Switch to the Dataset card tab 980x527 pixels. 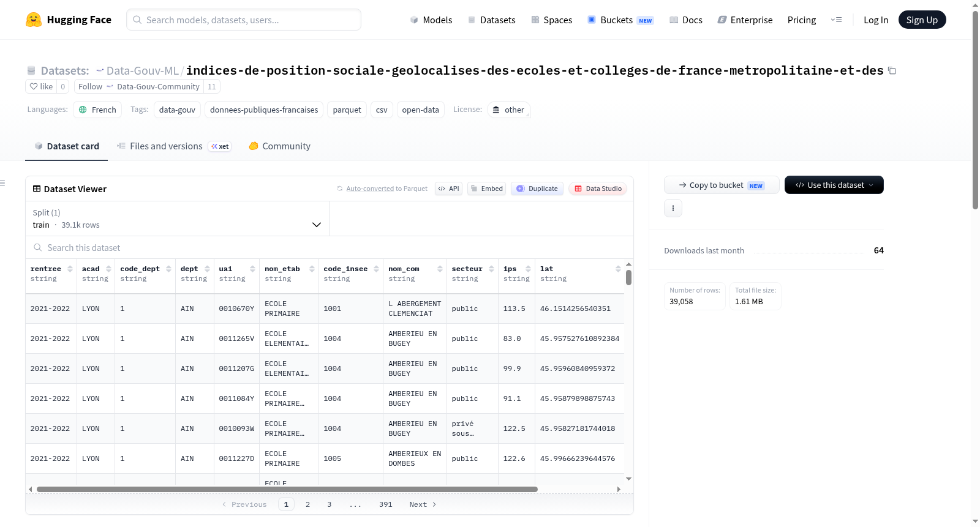click(66, 146)
